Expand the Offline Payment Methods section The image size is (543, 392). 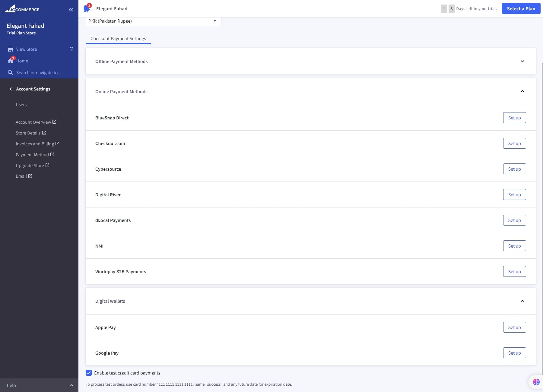(522, 61)
